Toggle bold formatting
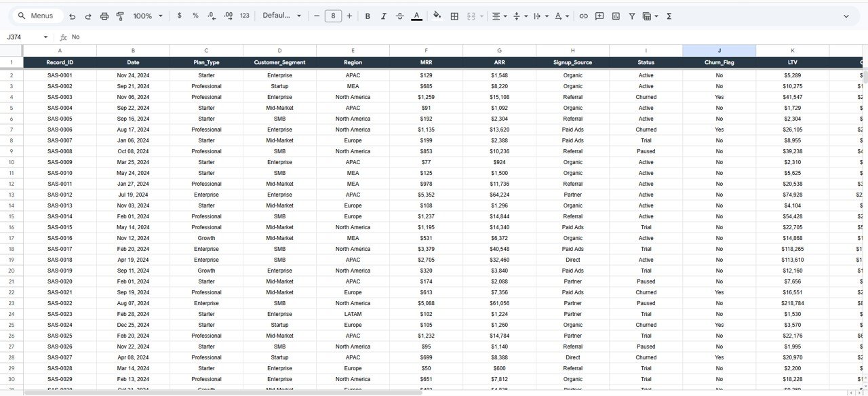Image resolution: width=868 pixels, height=396 pixels. tap(367, 15)
